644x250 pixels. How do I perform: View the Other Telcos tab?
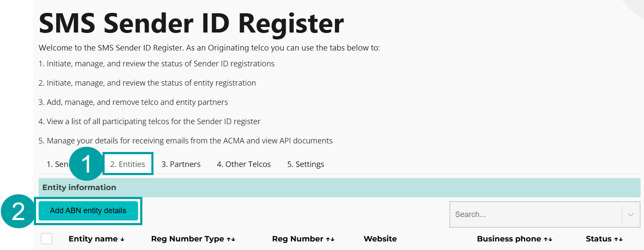click(244, 164)
